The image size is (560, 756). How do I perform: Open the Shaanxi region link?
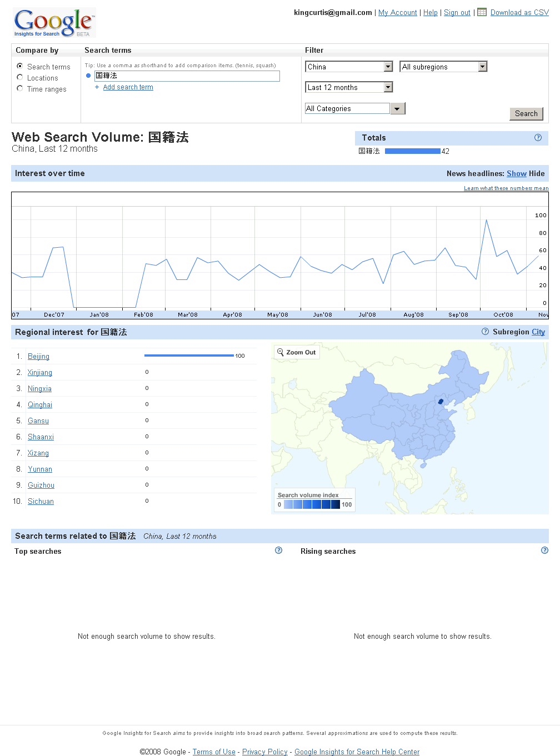(41, 437)
